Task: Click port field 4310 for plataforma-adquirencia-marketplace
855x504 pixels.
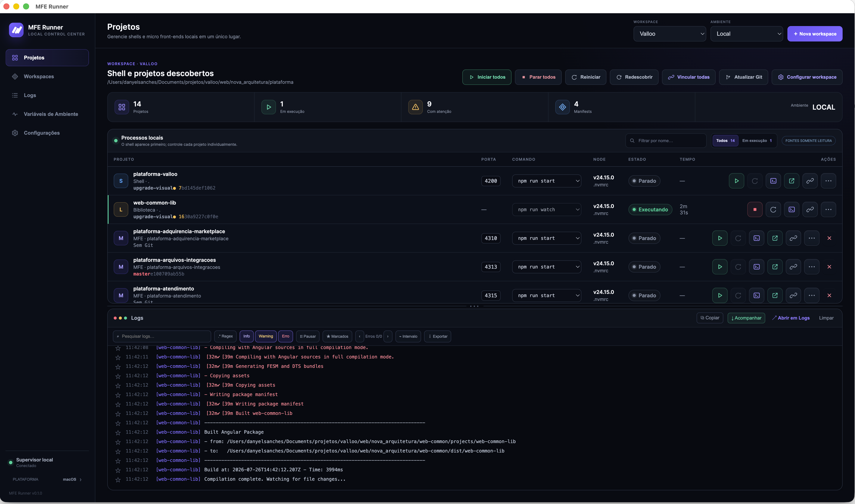Action: point(491,238)
